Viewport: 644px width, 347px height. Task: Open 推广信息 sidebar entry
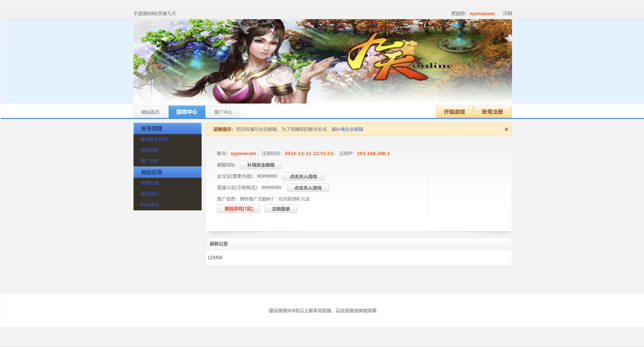(x=149, y=161)
